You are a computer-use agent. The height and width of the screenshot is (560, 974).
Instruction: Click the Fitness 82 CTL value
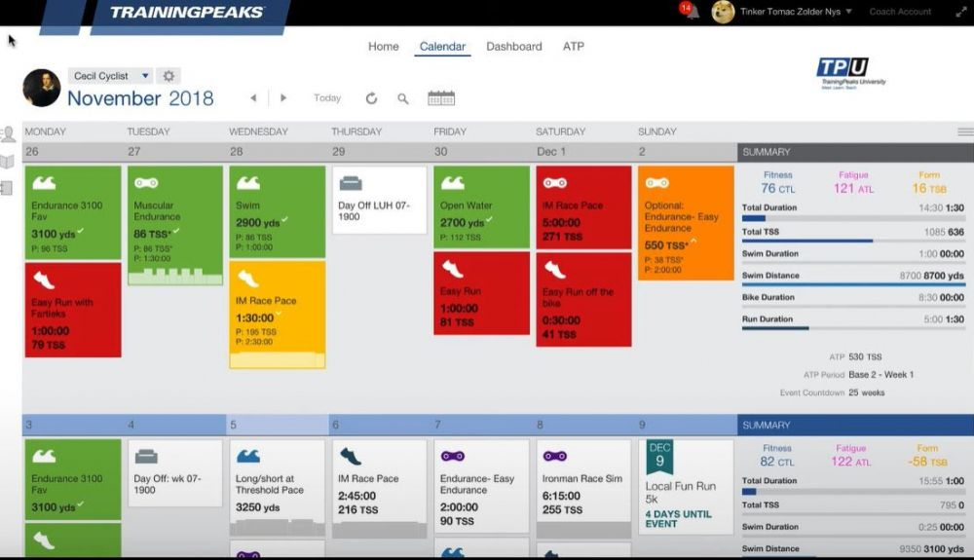pos(777,462)
